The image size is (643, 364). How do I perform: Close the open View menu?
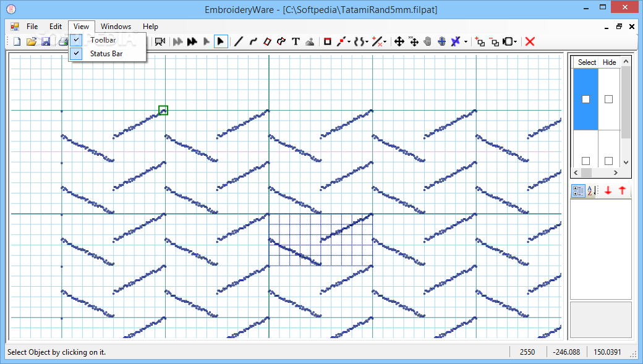click(81, 26)
